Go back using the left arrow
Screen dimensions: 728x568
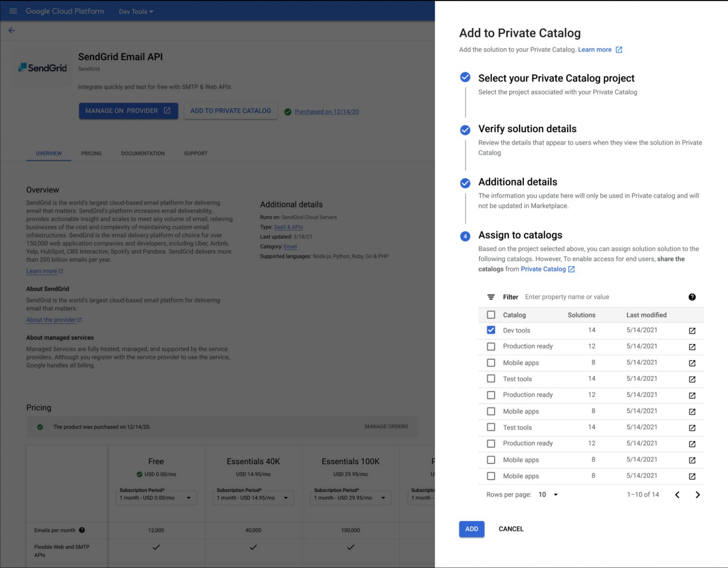[12, 31]
